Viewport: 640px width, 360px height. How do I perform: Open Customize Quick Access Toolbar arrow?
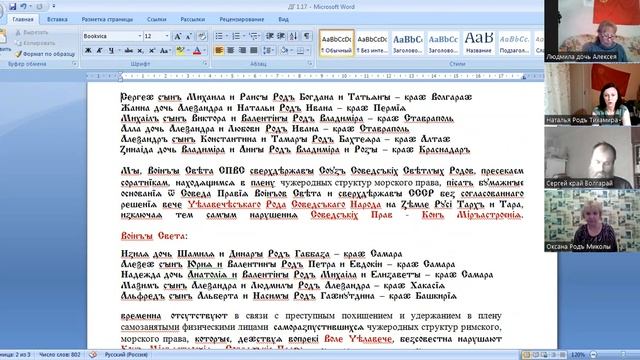click(53, 6)
